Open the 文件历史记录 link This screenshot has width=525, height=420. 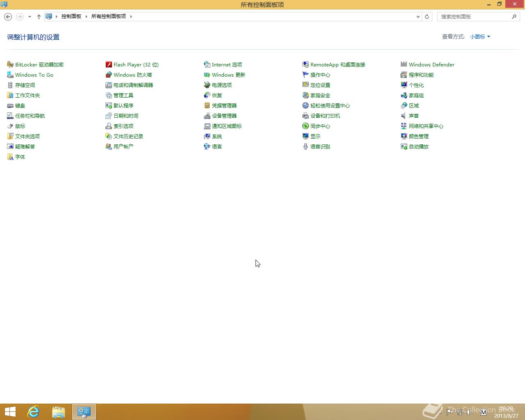[128, 136]
